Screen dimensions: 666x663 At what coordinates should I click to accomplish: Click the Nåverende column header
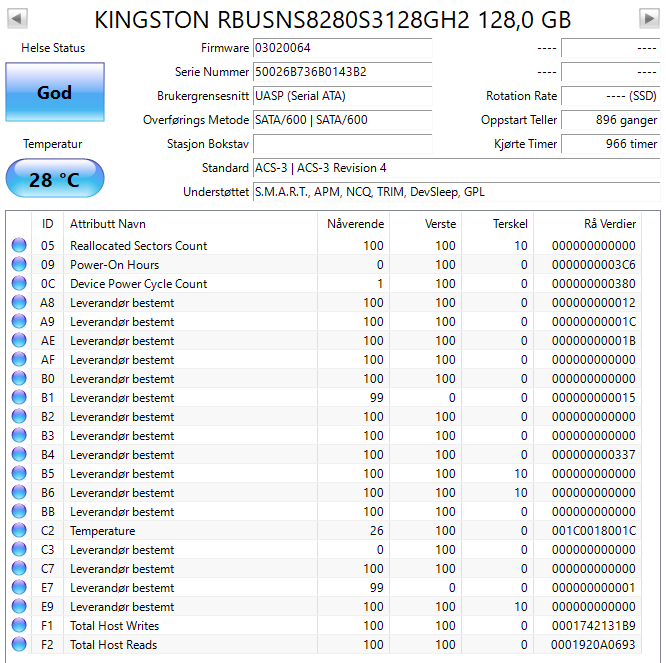[355, 224]
